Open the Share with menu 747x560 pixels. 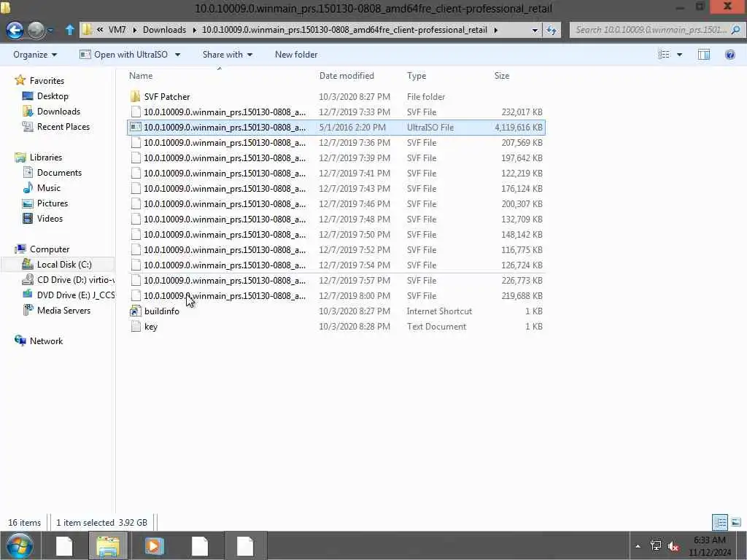[228, 54]
